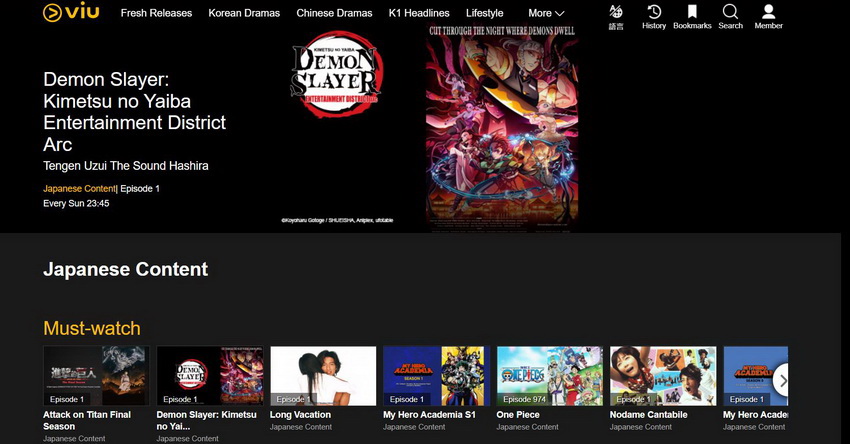Image resolution: width=850 pixels, height=444 pixels.
Task: Select Chinese Dramas in navigation
Action: tap(334, 13)
